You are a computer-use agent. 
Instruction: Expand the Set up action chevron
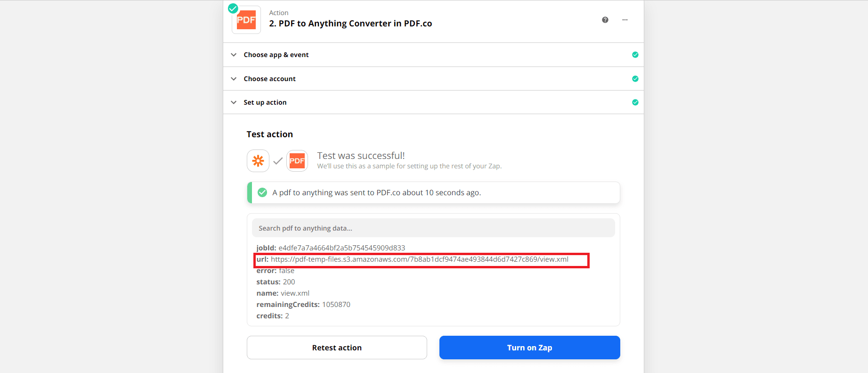(x=234, y=102)
